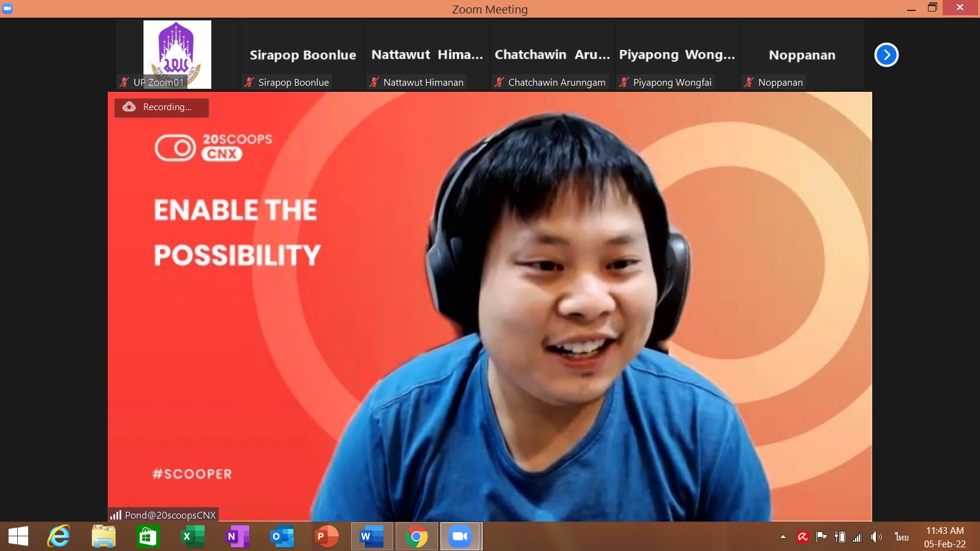This screenshot has width=980, height=551.
Task: Click the muted microphone icon beside Noppanan
Action: tap(749, 82)
